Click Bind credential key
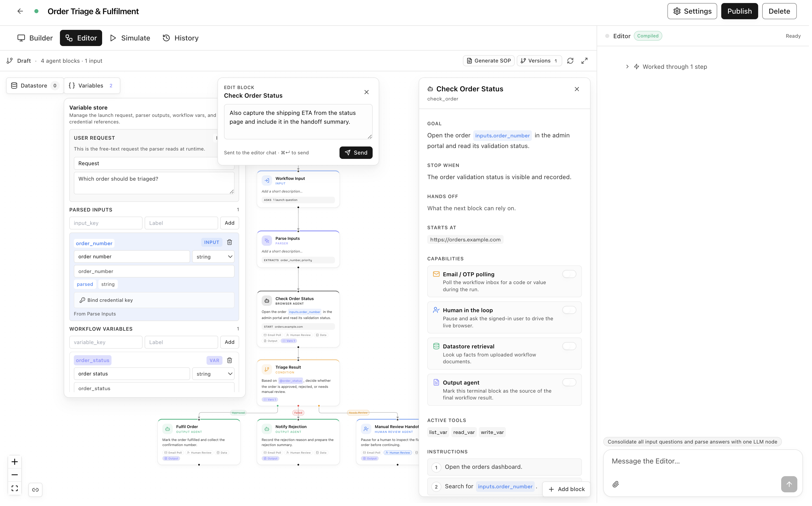This screenshot has width=812, height=506. click(155, 301)
